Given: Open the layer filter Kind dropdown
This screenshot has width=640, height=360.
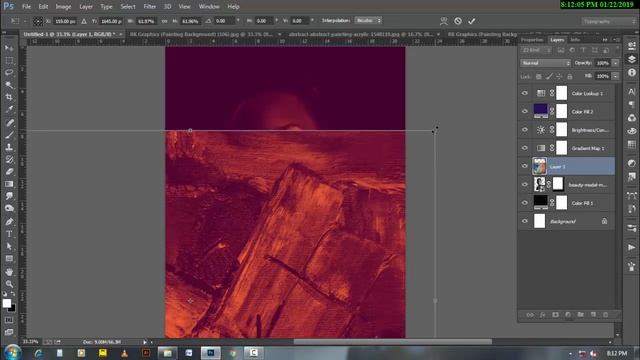Looking at the screenshot, I should 536,50.
